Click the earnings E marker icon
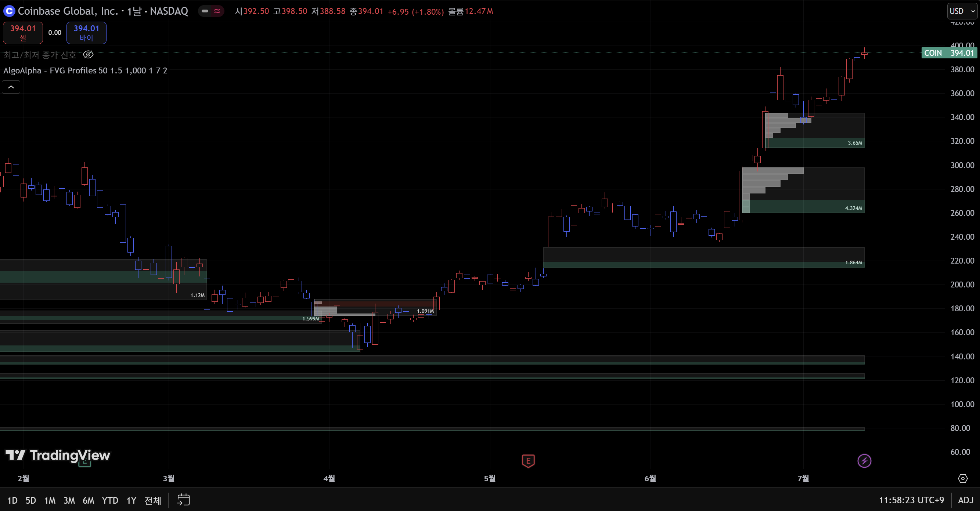Screen dimensions: 980x511 click(x=528, y=461)
